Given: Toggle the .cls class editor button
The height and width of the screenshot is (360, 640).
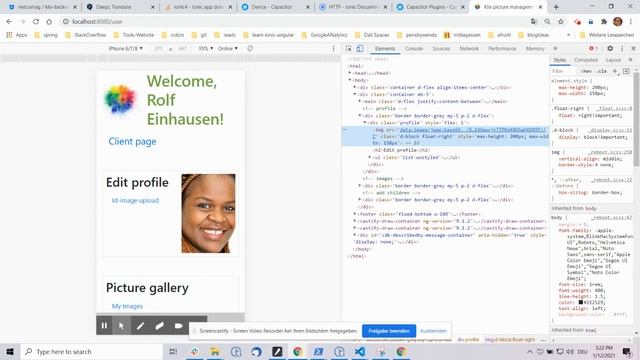Looking at the screenshot, I should coord(602,71).
